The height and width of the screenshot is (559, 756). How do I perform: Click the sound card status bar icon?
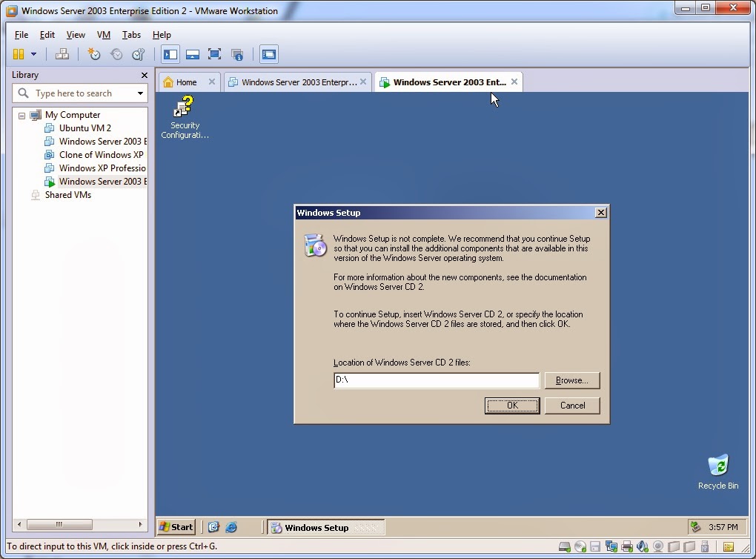click(642, 546)
